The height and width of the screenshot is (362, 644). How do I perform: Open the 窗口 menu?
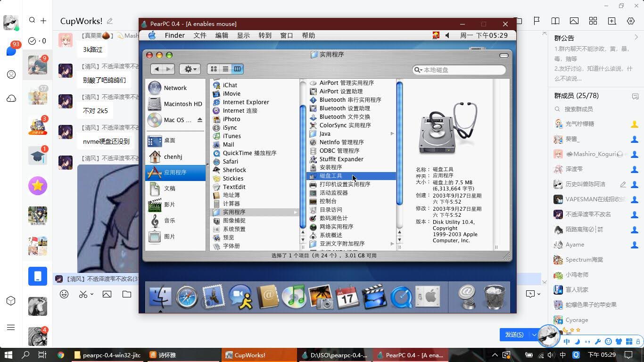tap(287, 35)
